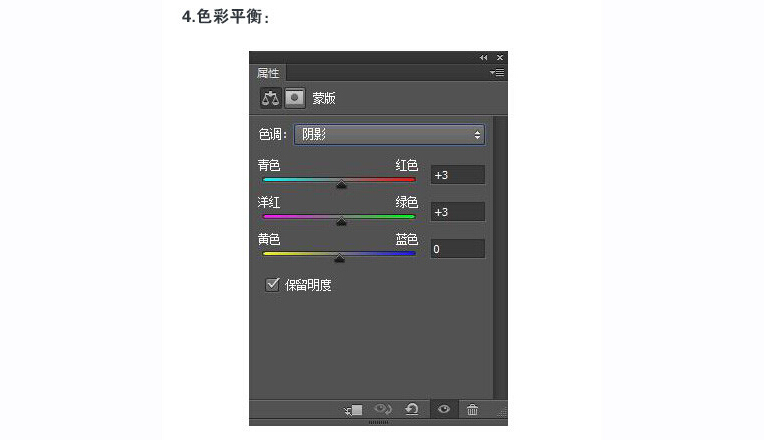
Task: Click the cyan-red value field +3
Action: pos(458,175)
